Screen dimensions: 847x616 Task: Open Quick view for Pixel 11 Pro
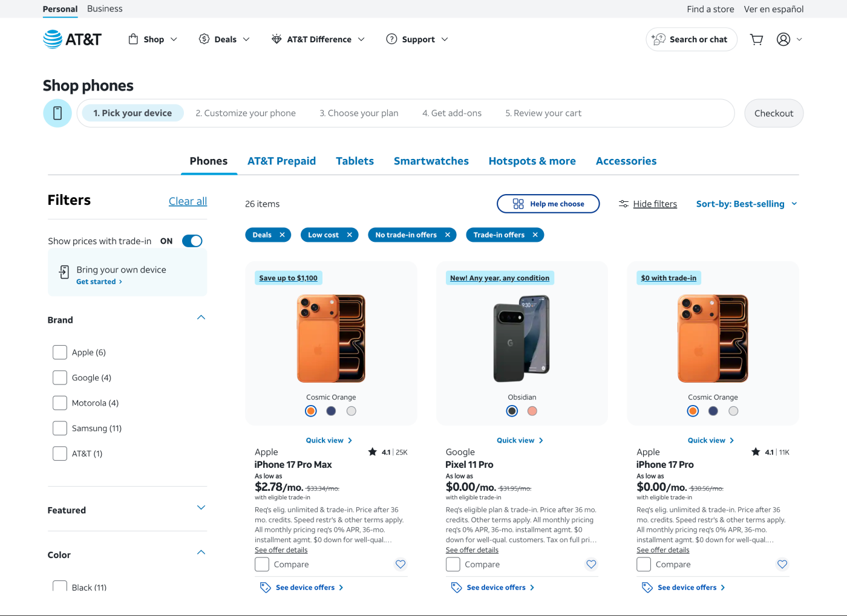pyautogui.click(x=520, y=440)
